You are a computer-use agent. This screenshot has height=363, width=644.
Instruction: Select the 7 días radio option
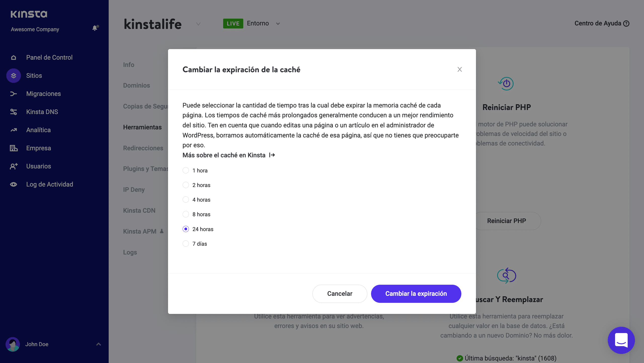tap(186, 244)
